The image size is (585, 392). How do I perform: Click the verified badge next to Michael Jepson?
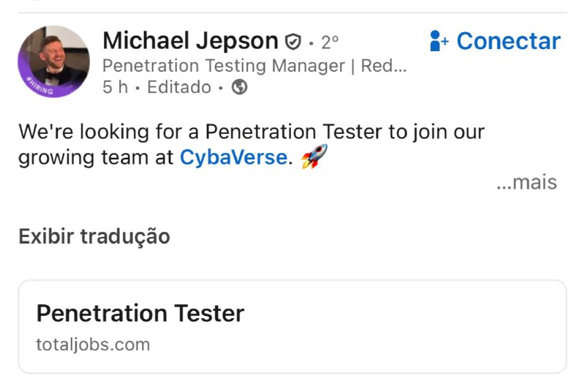[x=293, y=42]
